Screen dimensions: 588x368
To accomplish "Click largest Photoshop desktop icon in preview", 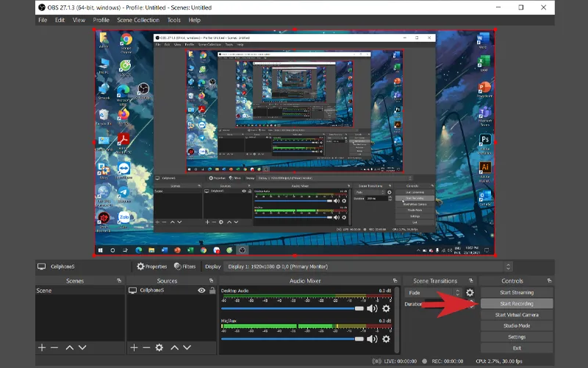I will [485, 140].
